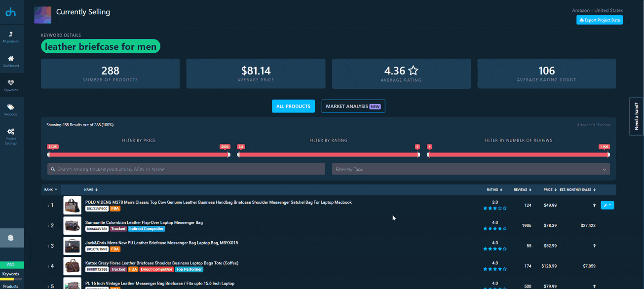This screenshot has width=644, height=289.
Task: Click Samsonite messenger bag thumbnail
Action: (x=72, y=225)
